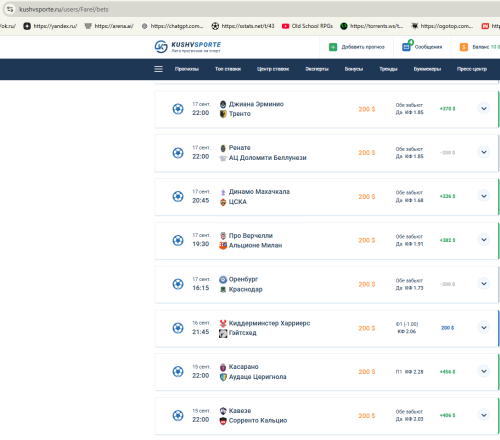Open the Old School RPGs YouTube bookmark
The image size is (500, 440).
click(x=307, y=26)
